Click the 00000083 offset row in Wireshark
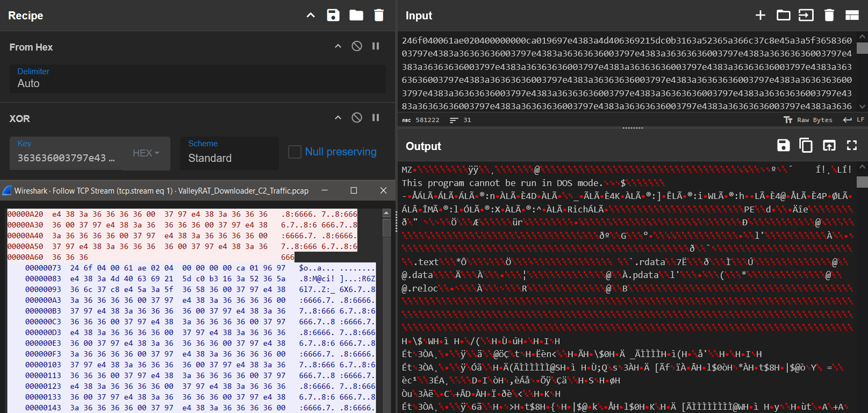 (200, 279)
